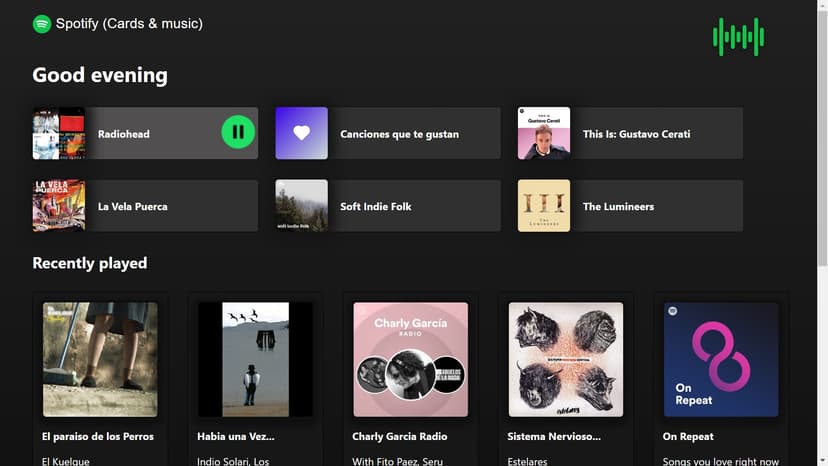Click the El paraiso de los Perros title
Viewport: 828px width, 466px height.
[x=98, y=436]
